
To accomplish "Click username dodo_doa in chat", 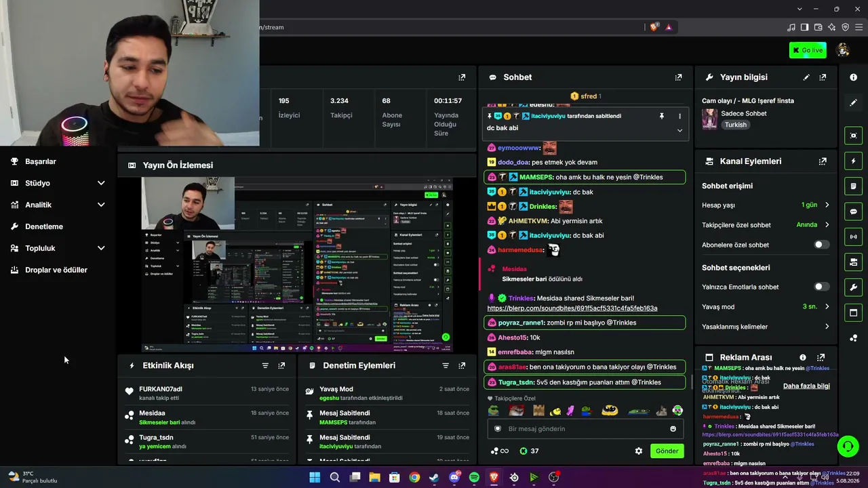I will pyautogui.click(x=513, y=162).
